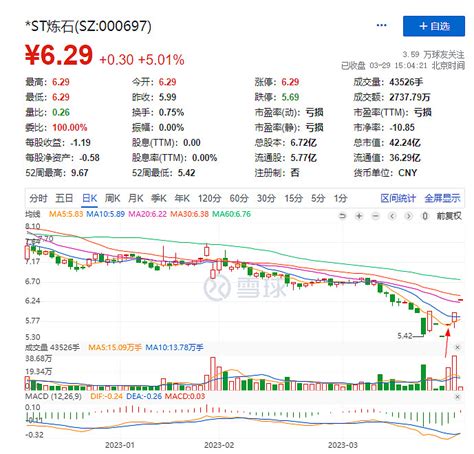Image resolution: width=474 pixels, height=454 pixels.
Task: Click the 52周最低 5.42 value
Action: (187, 173)
